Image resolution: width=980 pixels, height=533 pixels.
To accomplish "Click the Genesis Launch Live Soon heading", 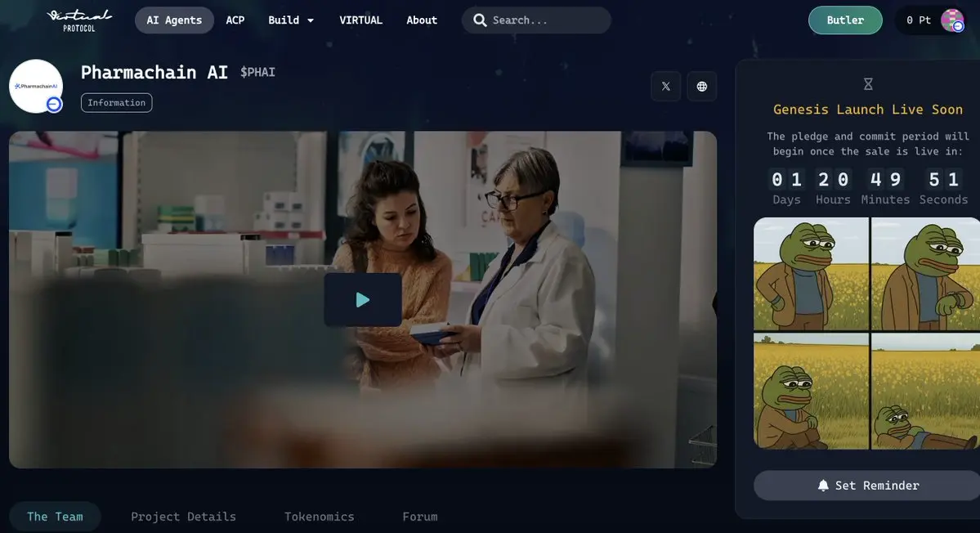I will tap(868, 110).
